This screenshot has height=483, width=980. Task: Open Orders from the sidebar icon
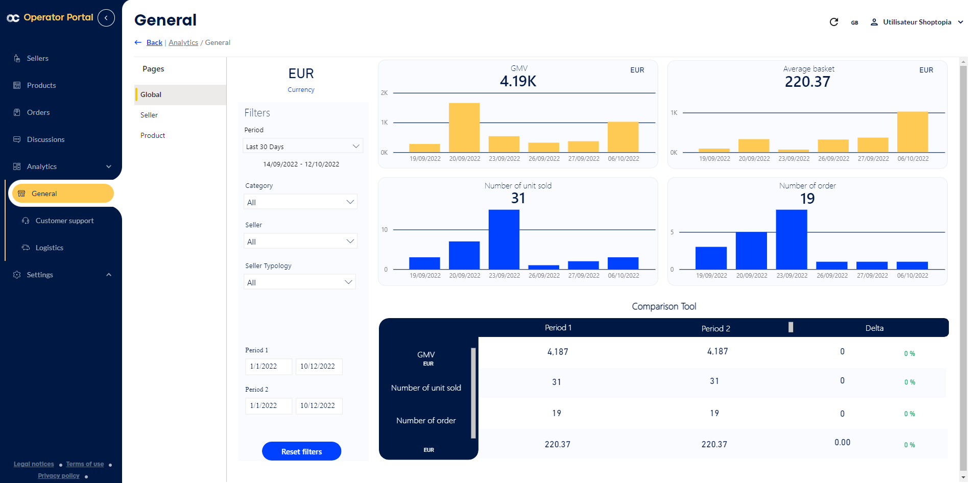point(17,112)
